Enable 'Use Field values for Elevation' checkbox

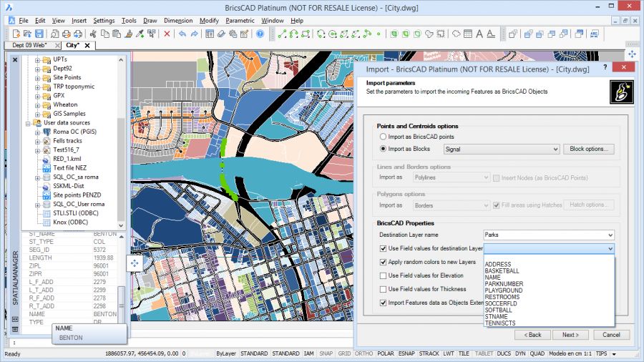pos(383,275)
